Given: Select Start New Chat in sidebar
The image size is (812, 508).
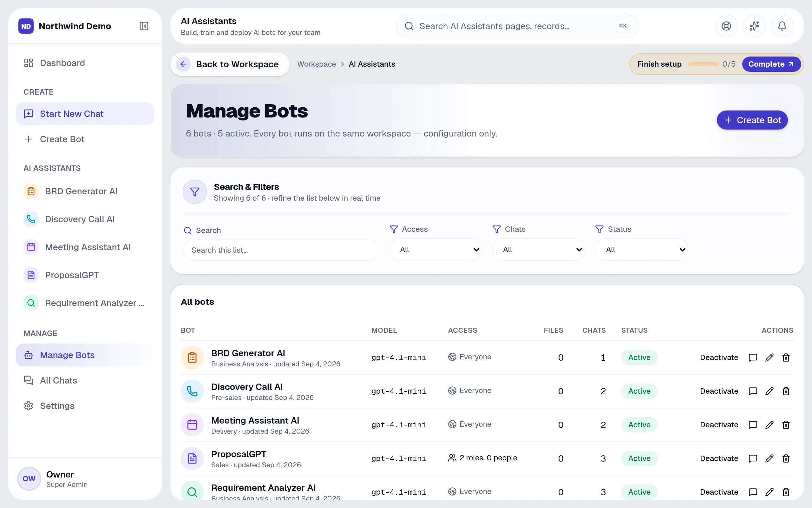Looking at the screenshot, I should tap(85, 114).
